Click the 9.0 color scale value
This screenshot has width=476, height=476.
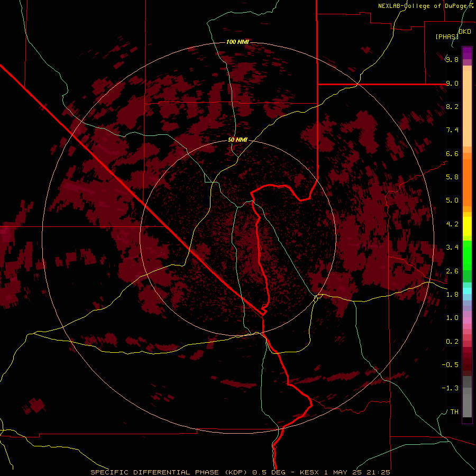point(452,83)
